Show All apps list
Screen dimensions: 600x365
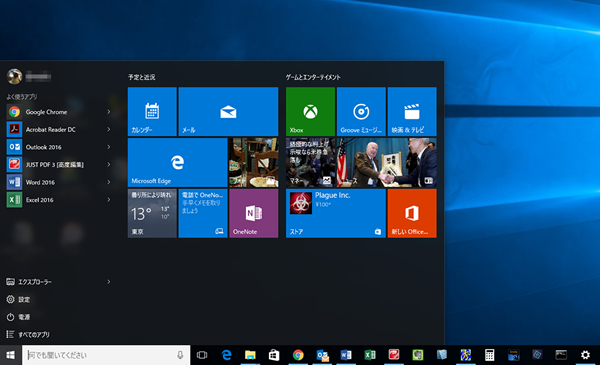pyautogui.click(x=28, y=334)
